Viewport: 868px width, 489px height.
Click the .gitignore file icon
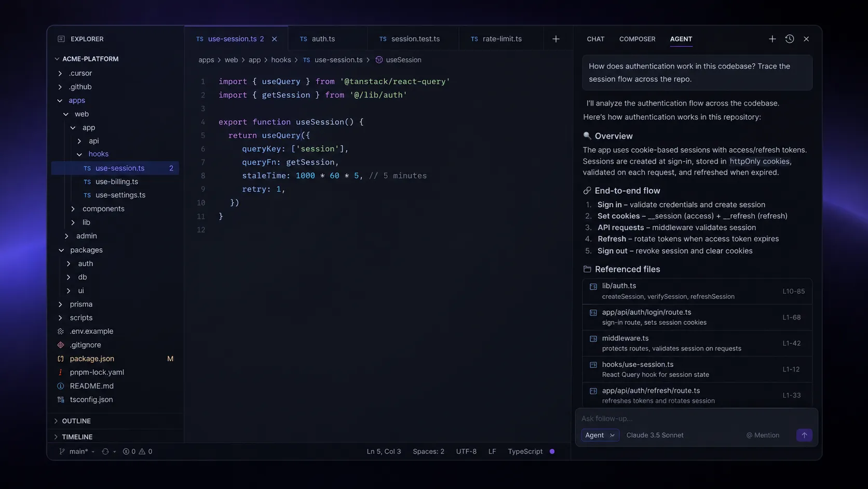tap(61, 345)
